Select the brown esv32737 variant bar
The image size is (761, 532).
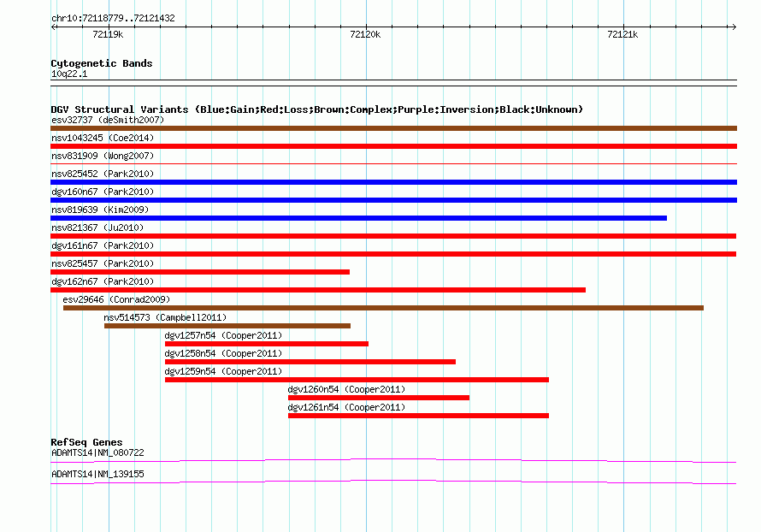(393, 128)
